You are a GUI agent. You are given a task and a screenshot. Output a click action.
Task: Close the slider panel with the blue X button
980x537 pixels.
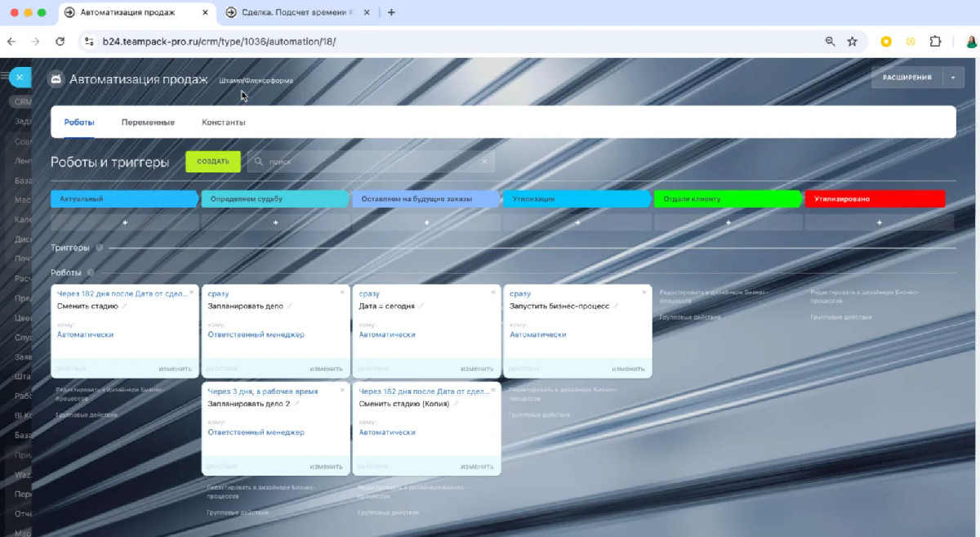(20, 78)
